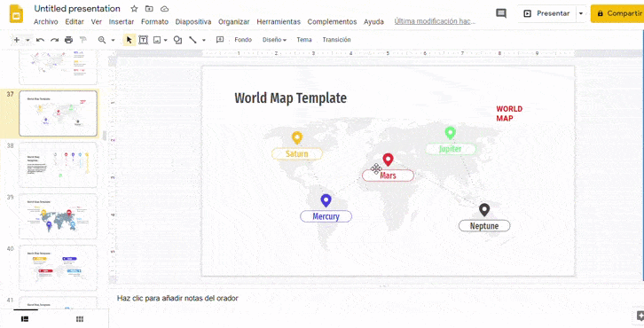Select slide 37 thumbnail
This screenshot has height=328, width=644.
(58, 113)
